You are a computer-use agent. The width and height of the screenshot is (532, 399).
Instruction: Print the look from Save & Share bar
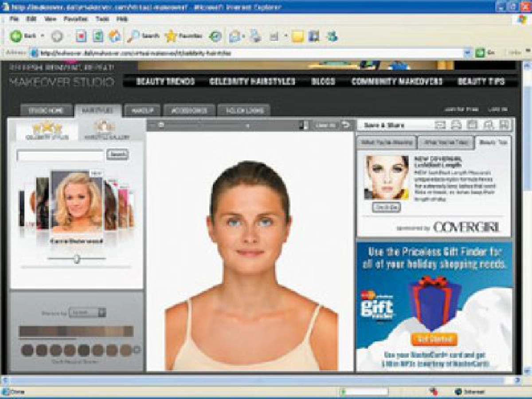456,125
